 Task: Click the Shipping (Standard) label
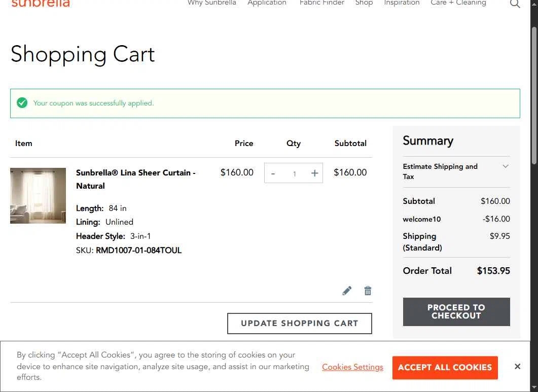pos(422,242)
